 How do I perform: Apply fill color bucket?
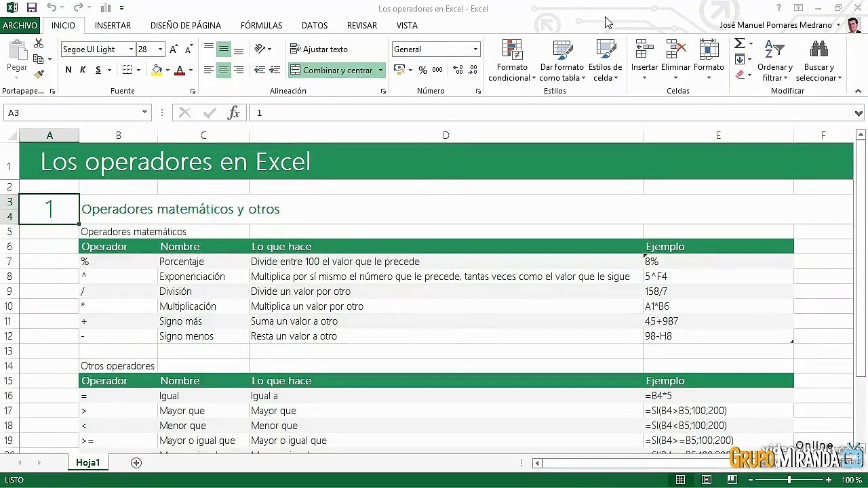(157, 70)
